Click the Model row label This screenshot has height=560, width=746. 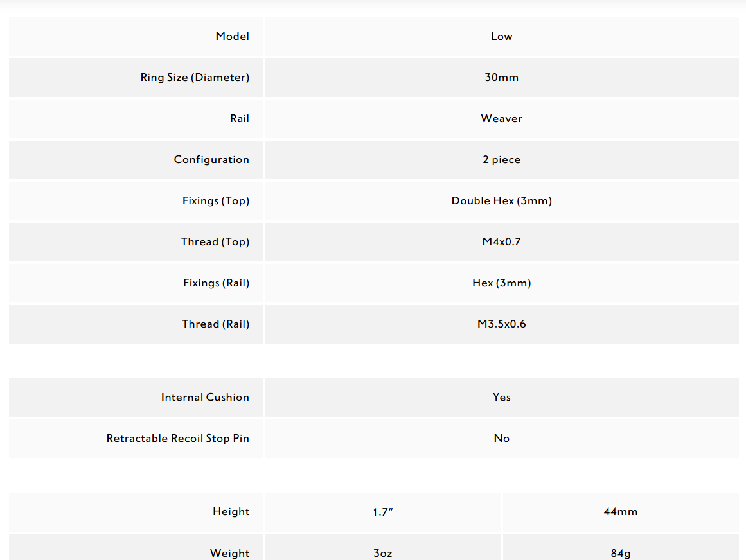[232, 37]
